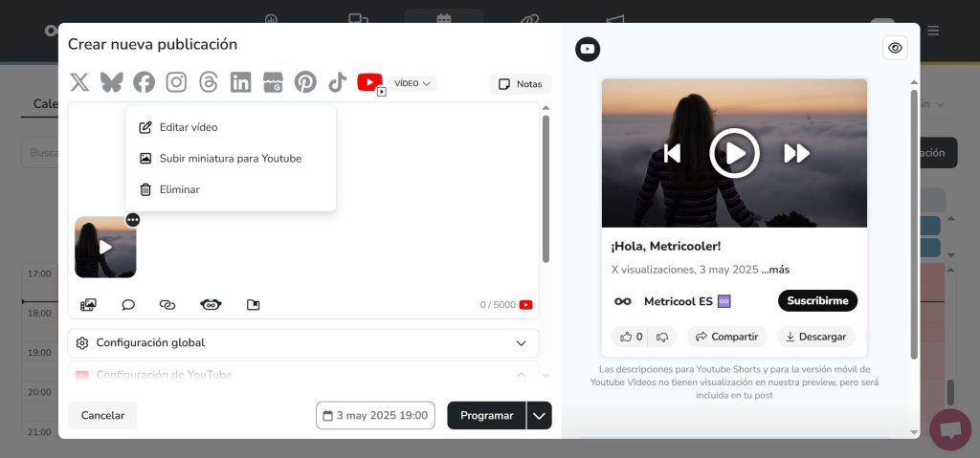Image resolution: width=980 pixels, height=458 pixels.
Task: Click the red YouTube character counter icon
Action: 526,305
